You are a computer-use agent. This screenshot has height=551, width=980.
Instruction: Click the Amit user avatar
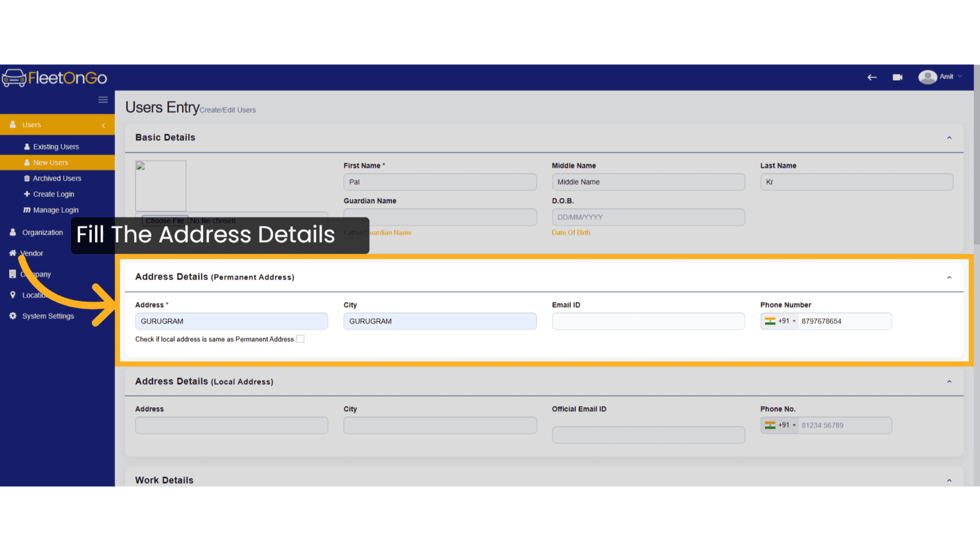[x=927, y=77]
